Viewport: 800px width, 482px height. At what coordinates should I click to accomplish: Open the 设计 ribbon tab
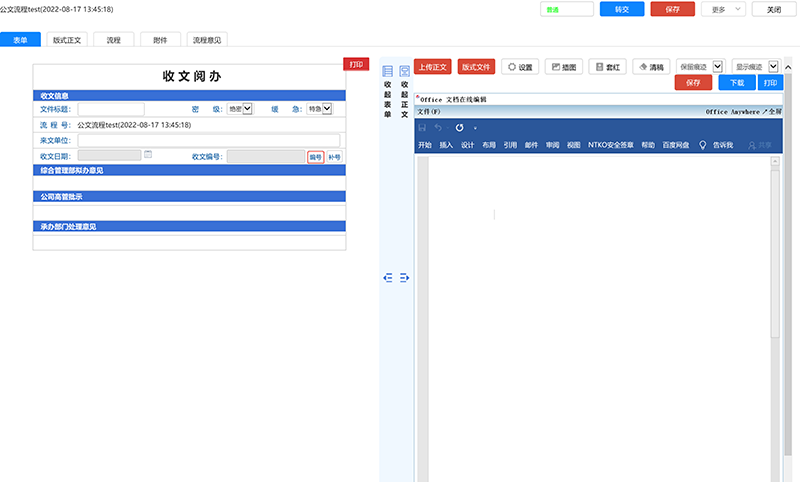[468, 145]
